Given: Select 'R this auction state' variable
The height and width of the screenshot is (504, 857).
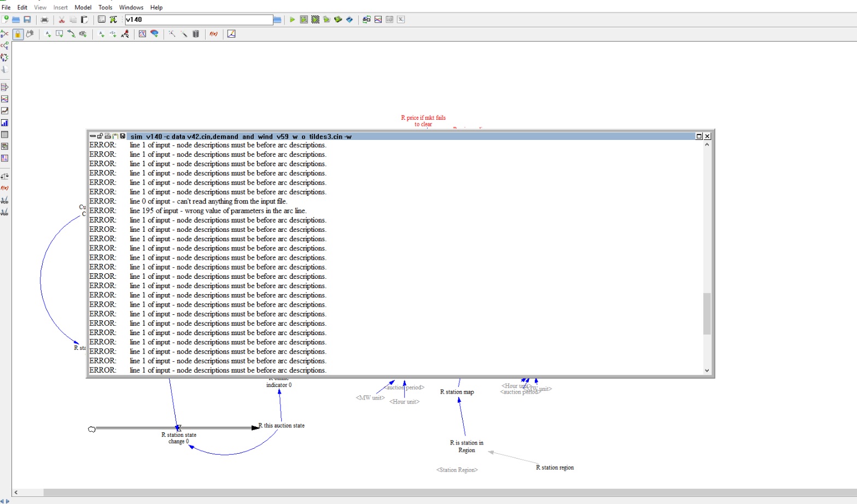Looking at the screenshot, I should point(282,425).
